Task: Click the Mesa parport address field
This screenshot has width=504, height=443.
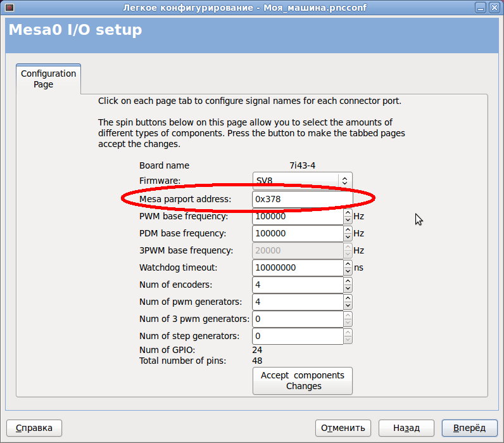Action: pyautogui.click(x=301, y=199)
